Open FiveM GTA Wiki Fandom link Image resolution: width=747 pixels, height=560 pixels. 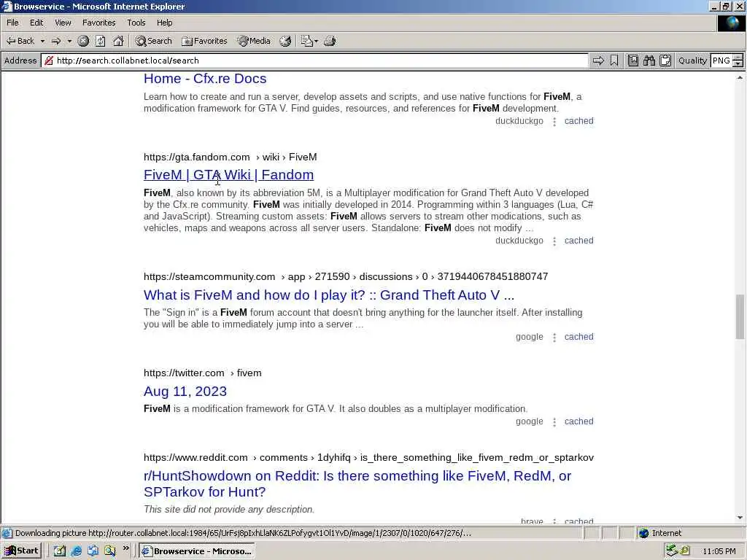pyautogui.click(x=228, y=175)
